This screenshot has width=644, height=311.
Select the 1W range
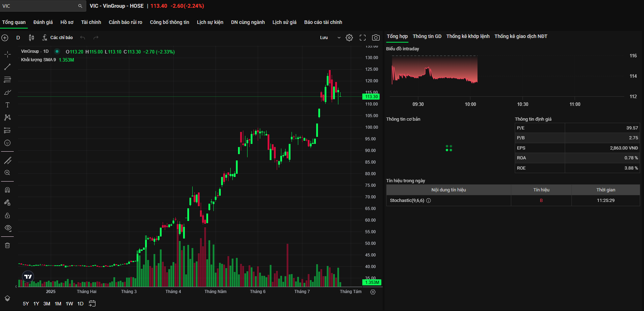(x=69, y=304)
